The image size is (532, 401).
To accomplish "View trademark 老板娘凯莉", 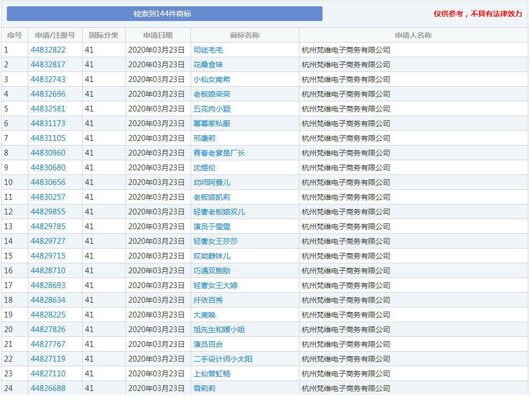I will point(212,197).
